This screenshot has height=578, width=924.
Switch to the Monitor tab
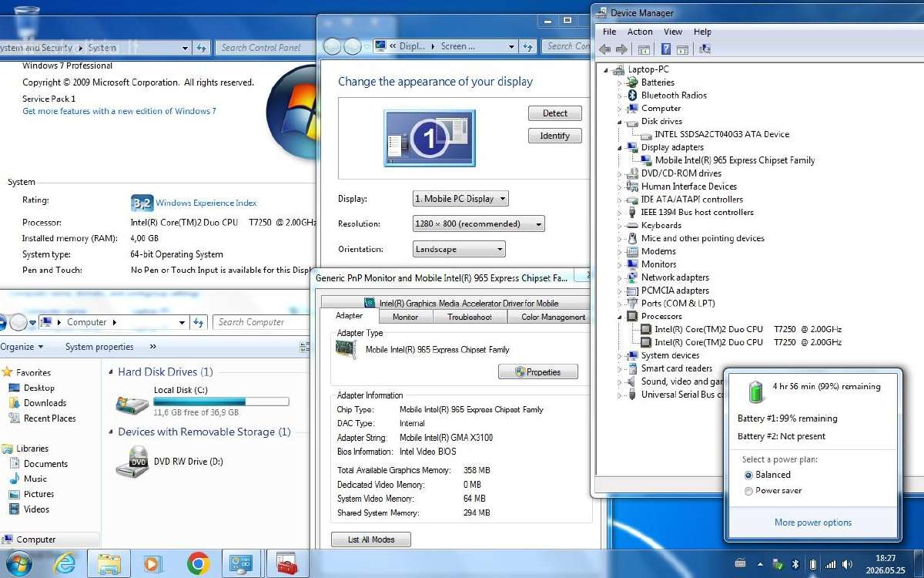pos(405,317)
